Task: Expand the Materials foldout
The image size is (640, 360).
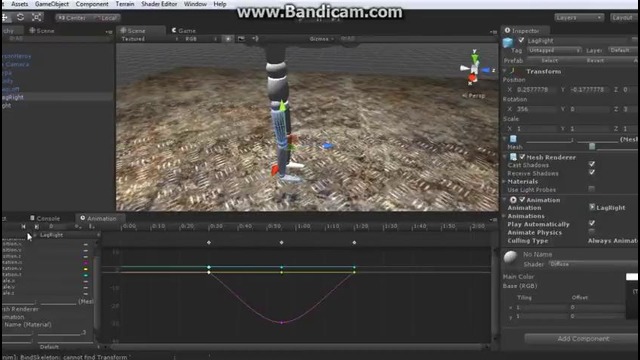Action: pyautogui.click(x=504, y=181)
